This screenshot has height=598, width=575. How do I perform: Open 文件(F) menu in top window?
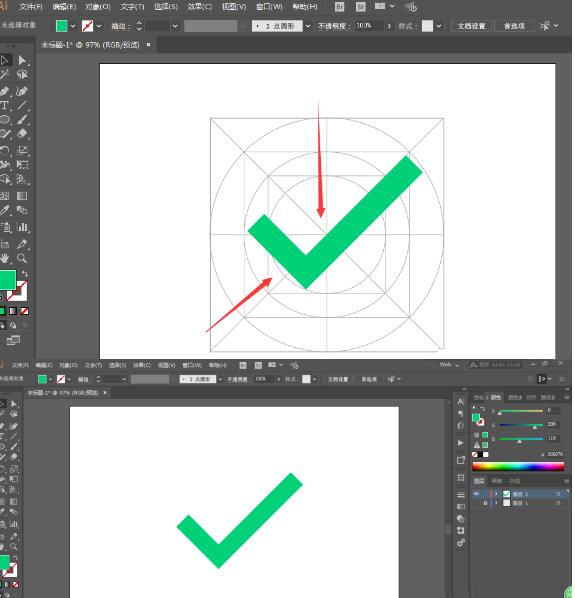(x=31, y=7)
